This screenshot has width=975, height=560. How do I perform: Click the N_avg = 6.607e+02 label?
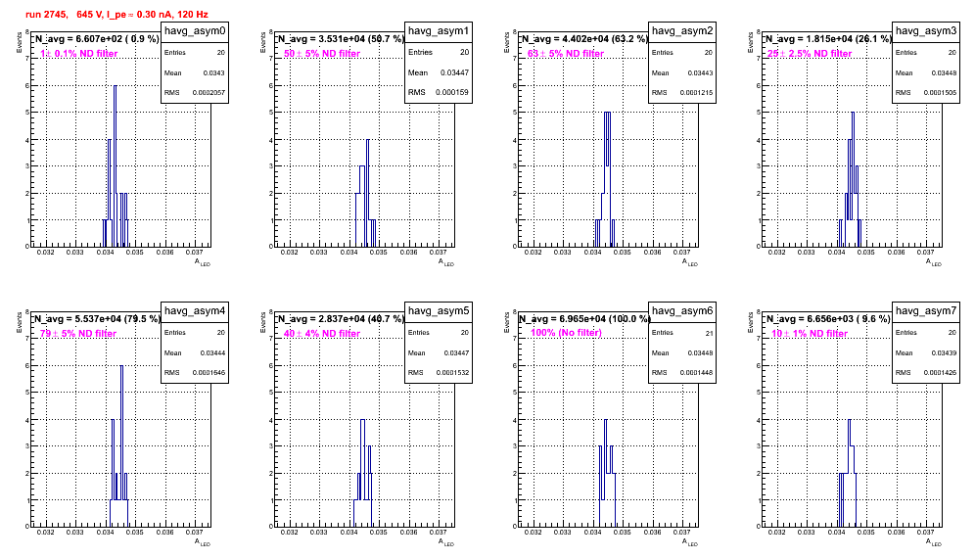(96, 38)
